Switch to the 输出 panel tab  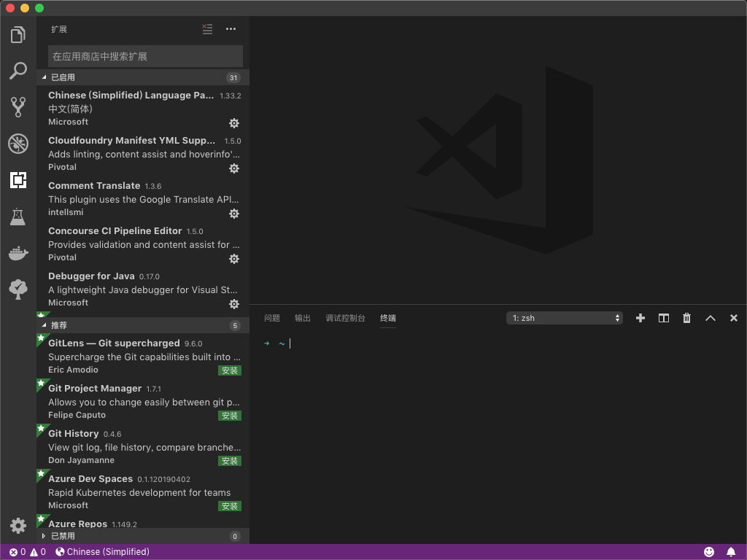[302, 318]
